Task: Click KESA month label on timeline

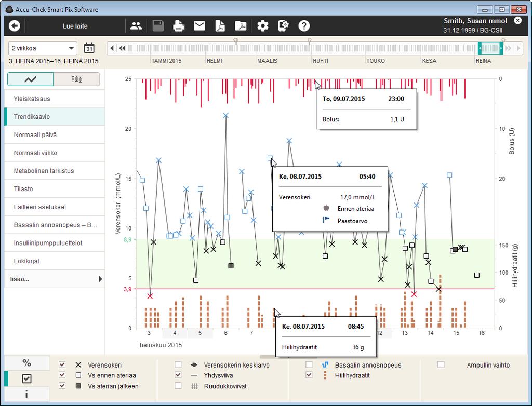Action: click(429, 61)
